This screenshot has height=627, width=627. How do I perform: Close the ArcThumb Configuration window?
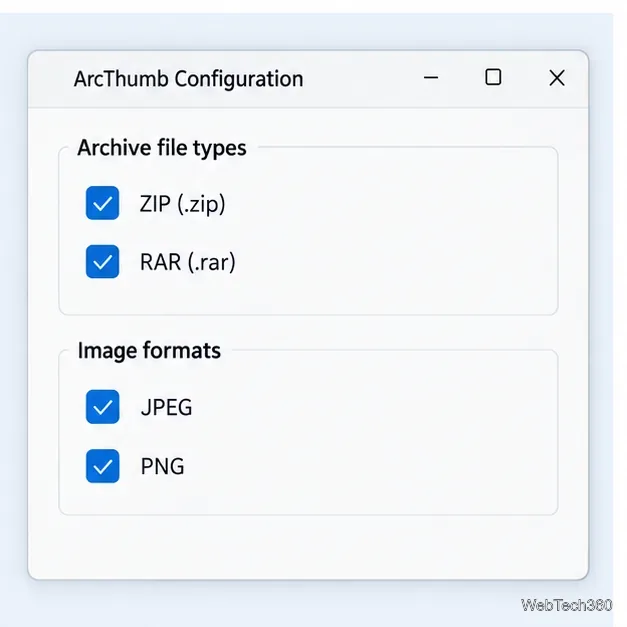click(557, 78)
